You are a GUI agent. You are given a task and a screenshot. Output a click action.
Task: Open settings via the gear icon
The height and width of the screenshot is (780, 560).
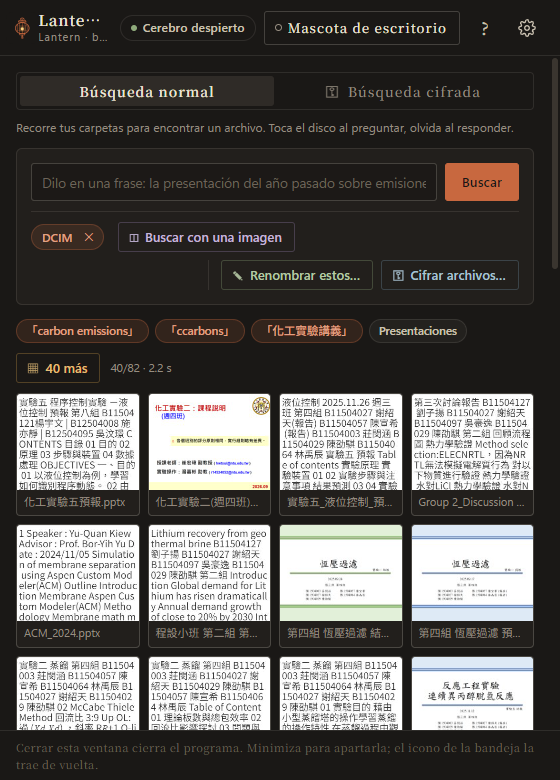(527, 28)
